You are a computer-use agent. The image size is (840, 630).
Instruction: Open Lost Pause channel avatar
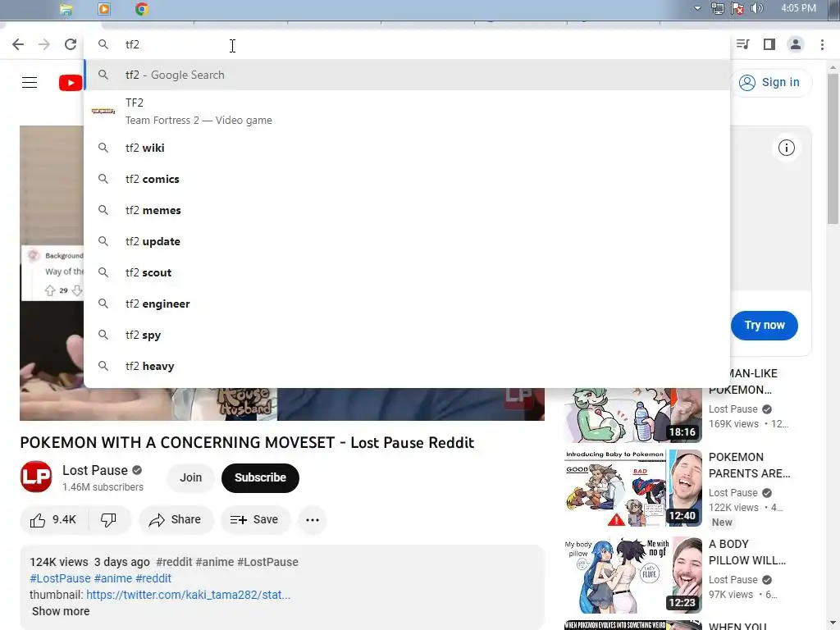36,477
